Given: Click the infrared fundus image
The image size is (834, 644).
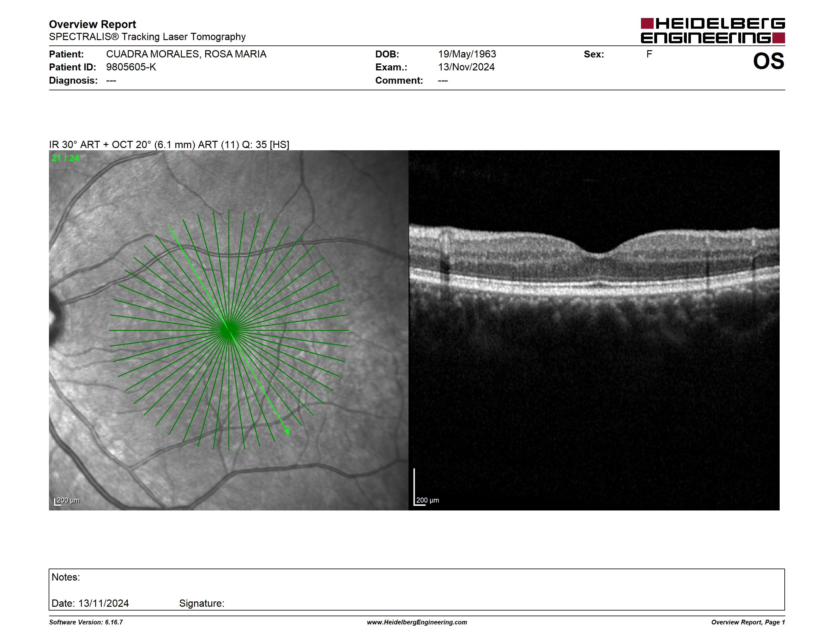Looking at the screenshot, I should click(x=229, y=331).
